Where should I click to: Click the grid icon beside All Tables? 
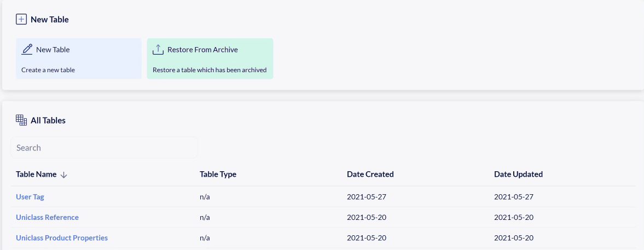click(21, 120)
